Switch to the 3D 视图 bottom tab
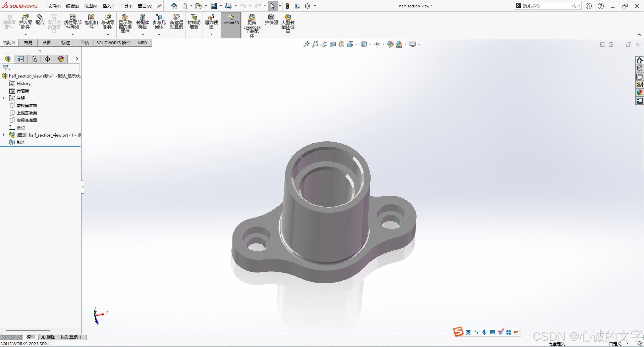The height and width of the screenshot is (347, 644). click(x=48, y=337)
